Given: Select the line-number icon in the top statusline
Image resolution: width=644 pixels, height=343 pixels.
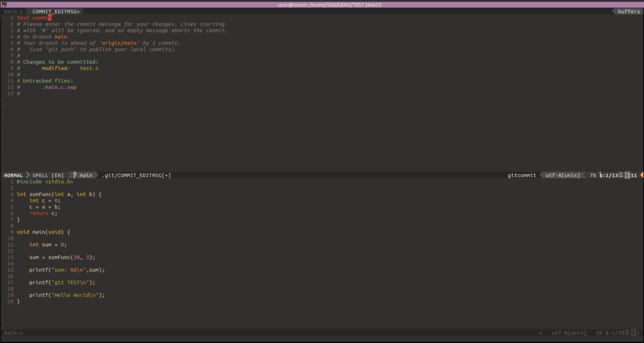Looking at the screenshot, I should [601, 175].
